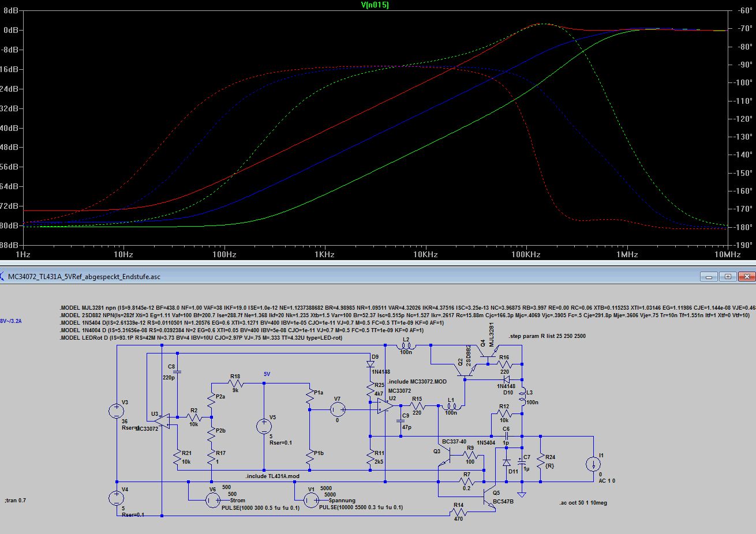The width and height of the screenshot is (756, 534).
Task: Select the U3 op-amp symbol
Action: point(164,420)
